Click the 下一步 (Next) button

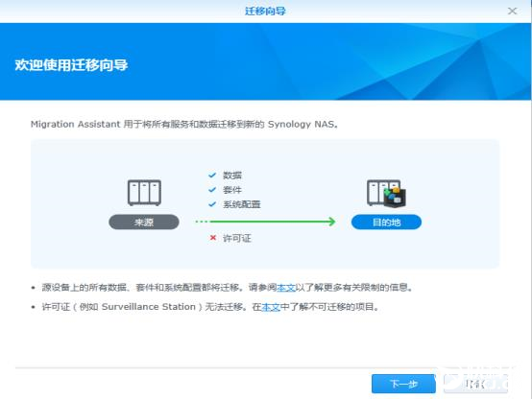tap(403, 384)
